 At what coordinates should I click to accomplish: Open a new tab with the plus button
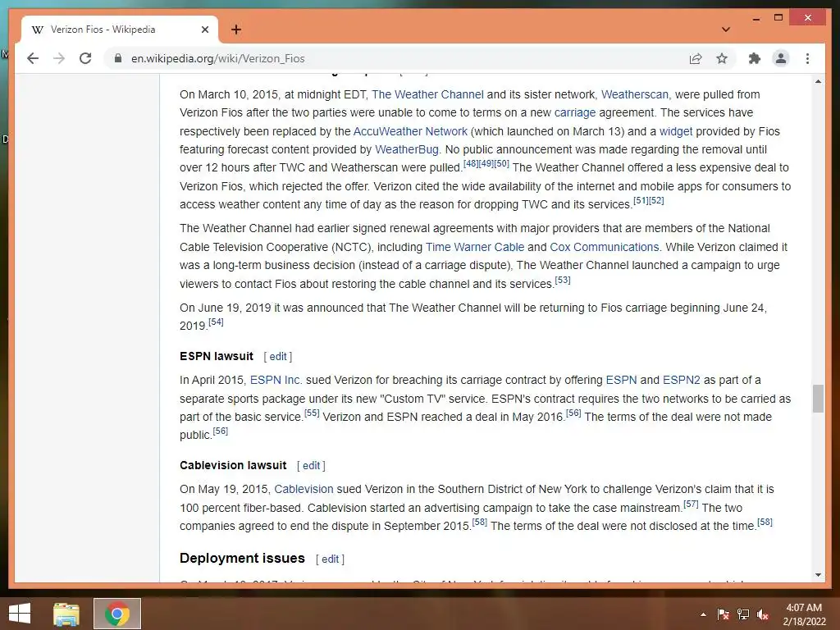click(x=236, y=30)
